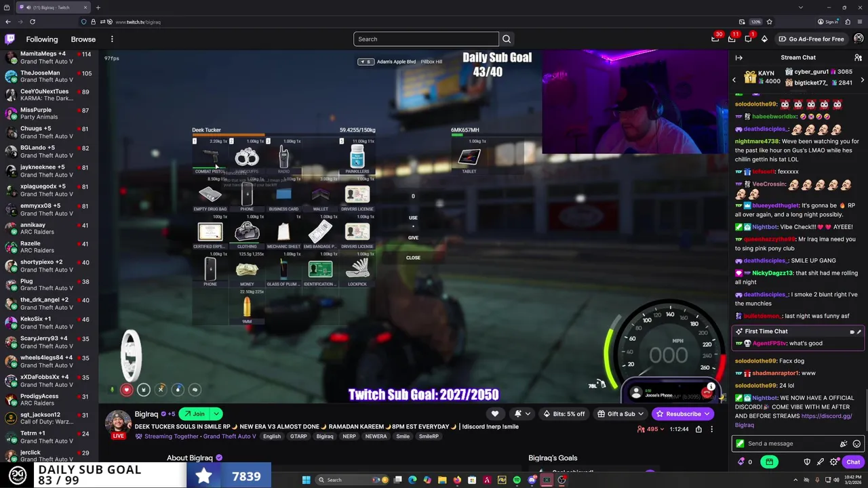Open TheJooseMan channel in sidebar

[49, 76]
